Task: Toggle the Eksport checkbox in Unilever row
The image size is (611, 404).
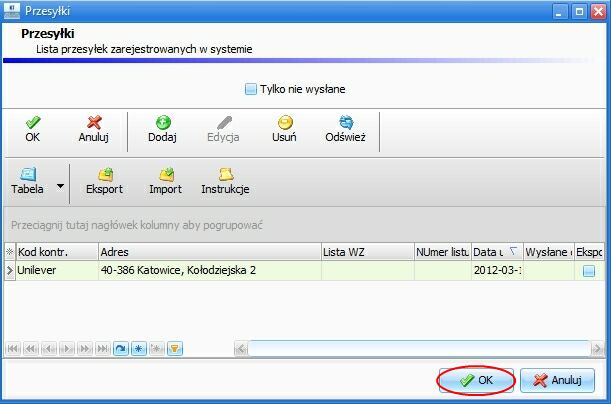Action: 589,271
